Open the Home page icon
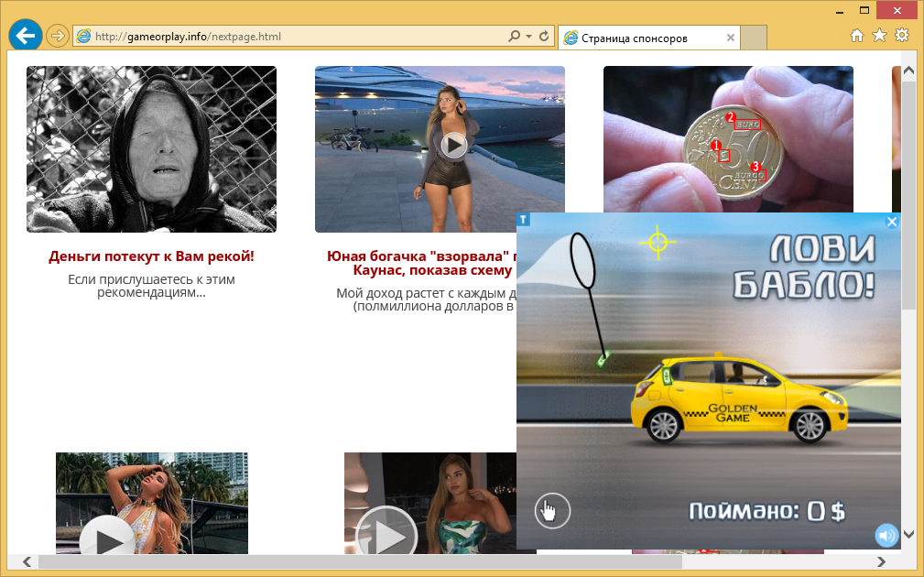 click(x=857, y=36)
